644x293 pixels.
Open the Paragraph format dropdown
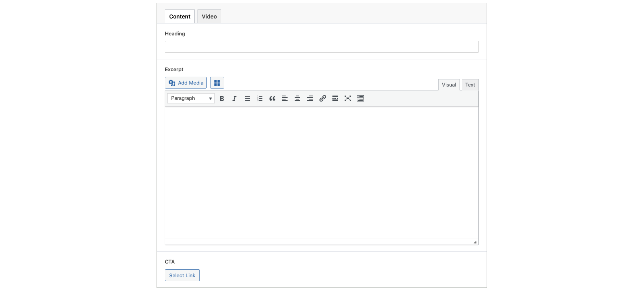click(x=191, y=98)
